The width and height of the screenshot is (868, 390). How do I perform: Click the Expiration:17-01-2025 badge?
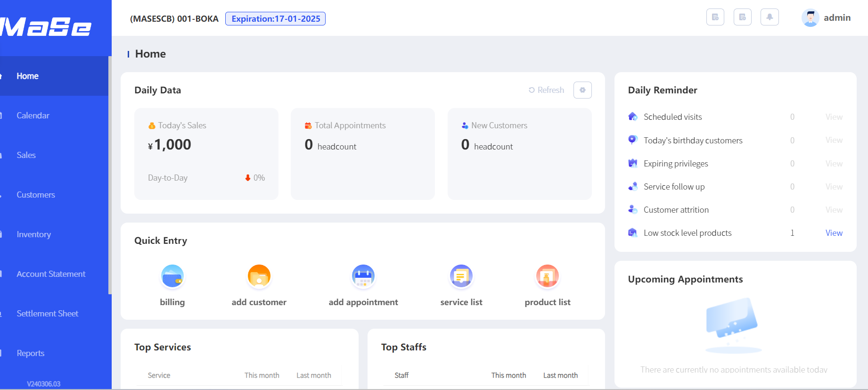click(276, 19)
